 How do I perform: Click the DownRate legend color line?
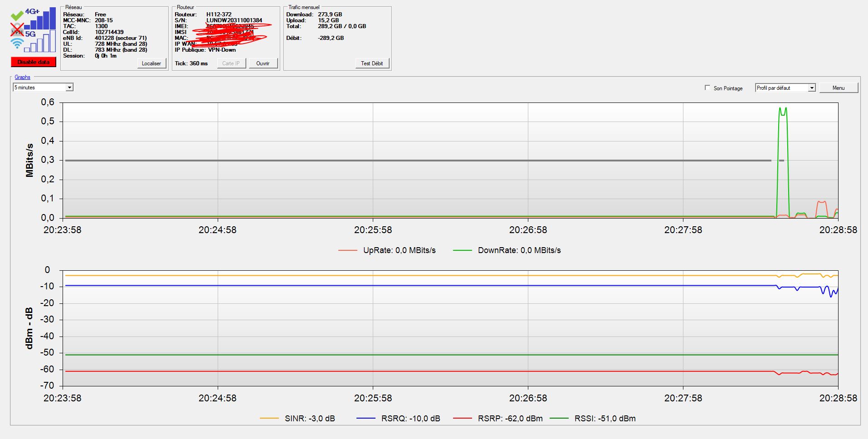point(463,250)
